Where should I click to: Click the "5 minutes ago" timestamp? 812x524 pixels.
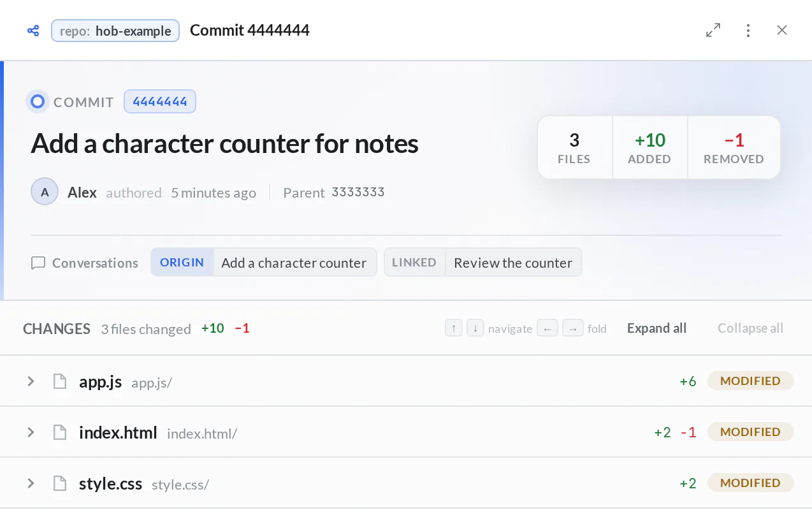pyautogui.click(x=214, y=193)
